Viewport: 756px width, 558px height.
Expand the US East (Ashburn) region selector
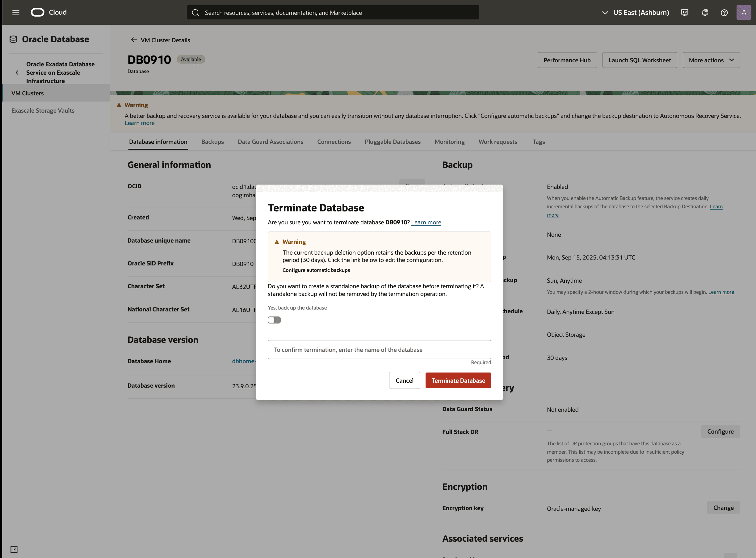click(x=635, y=12)
